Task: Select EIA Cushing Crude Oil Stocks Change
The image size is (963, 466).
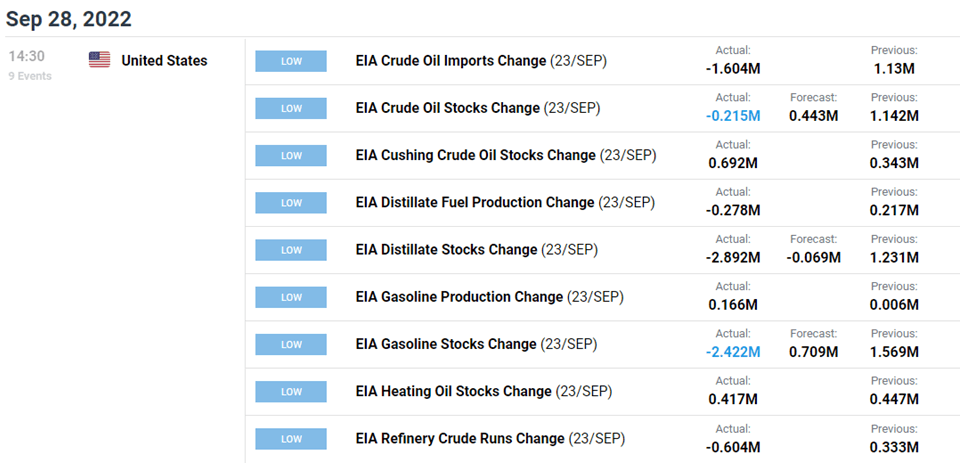Action: (x=506, y=156)
